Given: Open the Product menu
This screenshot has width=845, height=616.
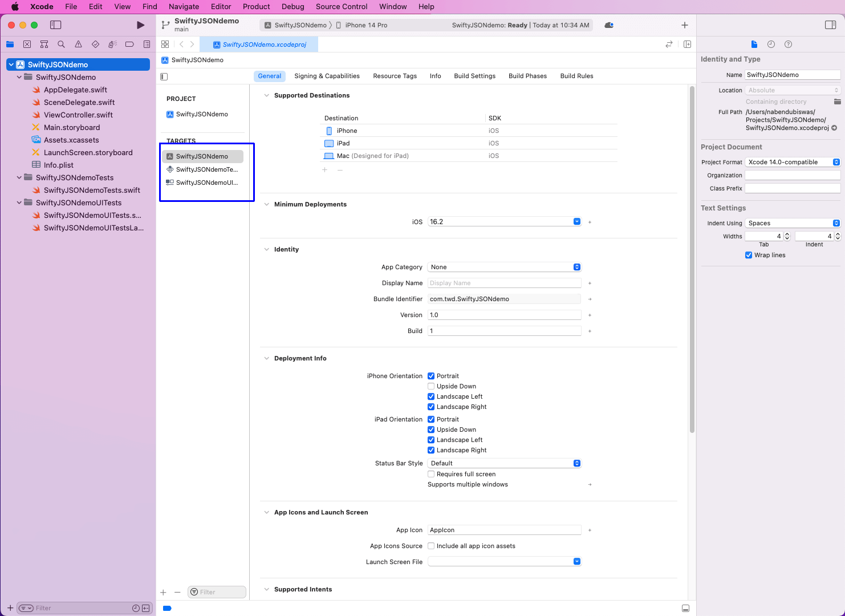Looking at the screenshot, I should click(x=256, y=7).
